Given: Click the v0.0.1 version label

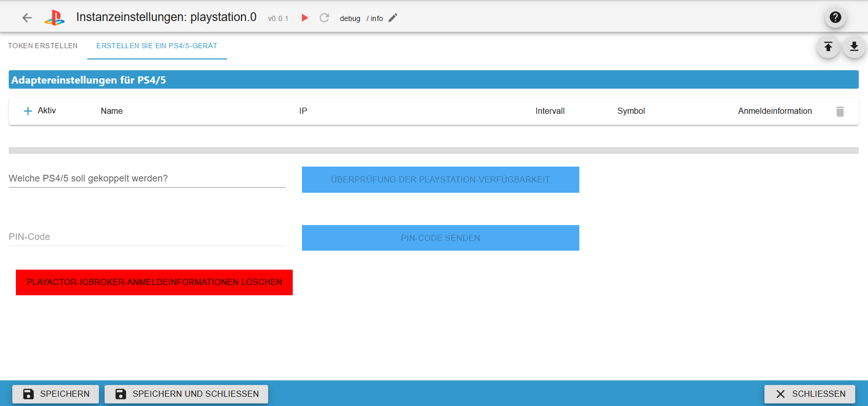Looking at the screenshot, I should pos(278,18).
